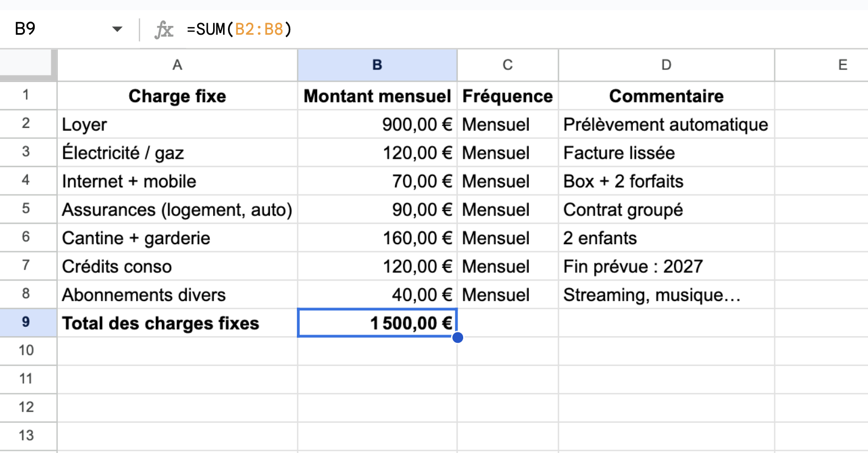The image size is (868, 453).
Task: Select column A header
Action: click(x=177, y=65)
